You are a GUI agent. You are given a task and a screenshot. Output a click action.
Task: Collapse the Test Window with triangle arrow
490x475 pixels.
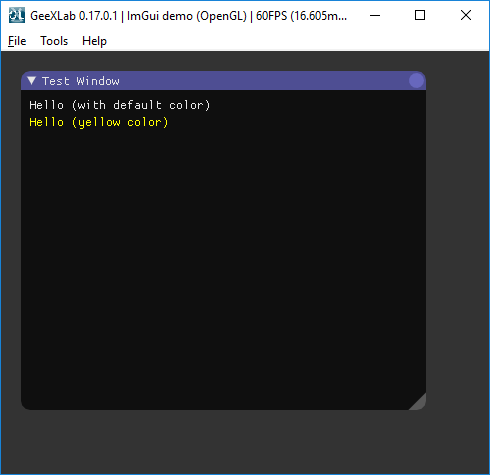(x=32, y=80)
